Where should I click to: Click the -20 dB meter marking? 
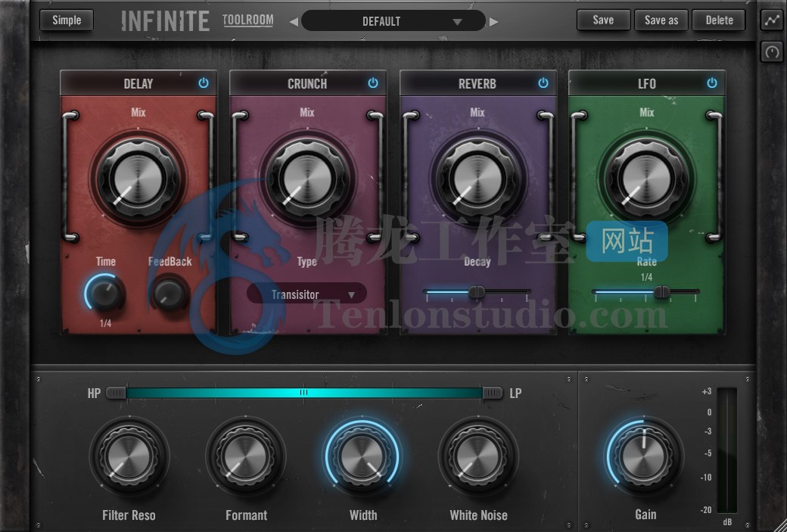click(x=706, y=510)
